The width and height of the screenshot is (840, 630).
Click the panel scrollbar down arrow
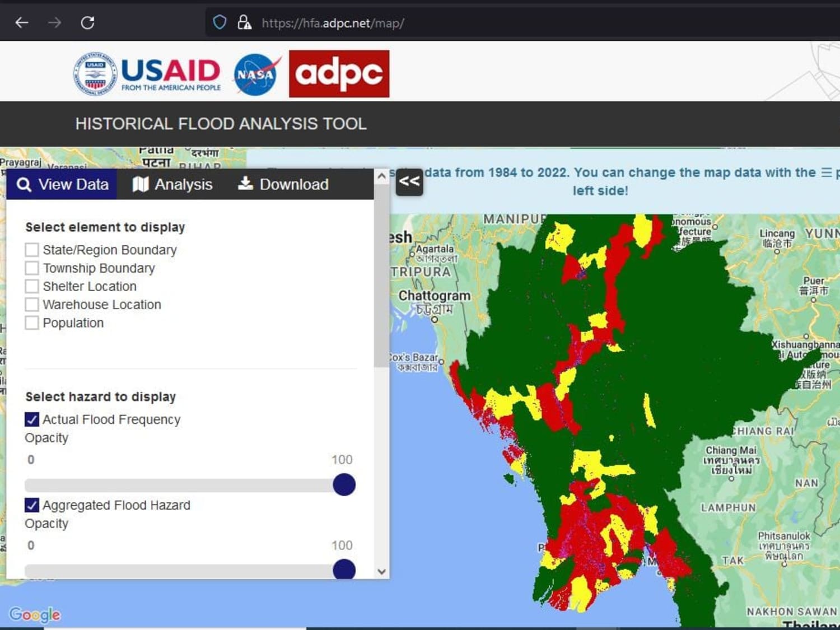pyautogui.click(x=381, y=571)
